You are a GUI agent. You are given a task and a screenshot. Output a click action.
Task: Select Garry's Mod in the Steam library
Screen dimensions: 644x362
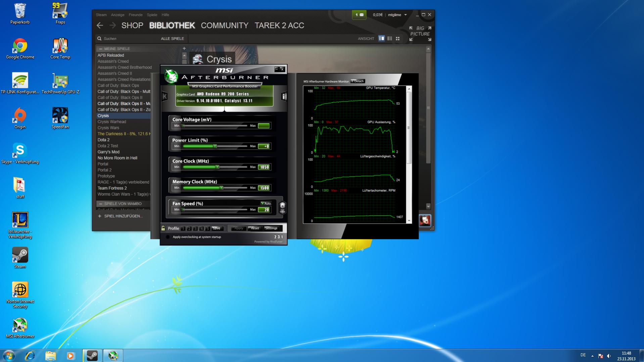(x=108, y=152)
